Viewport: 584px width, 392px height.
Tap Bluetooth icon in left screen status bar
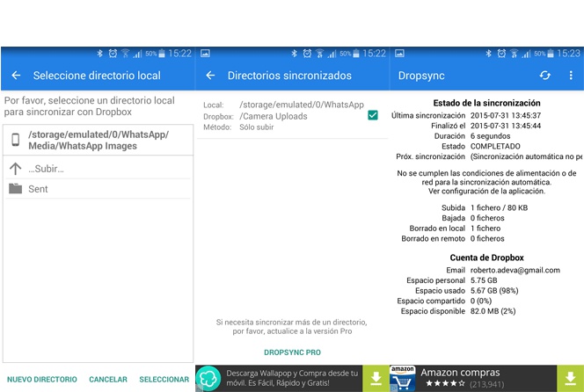tap(99, 54)
